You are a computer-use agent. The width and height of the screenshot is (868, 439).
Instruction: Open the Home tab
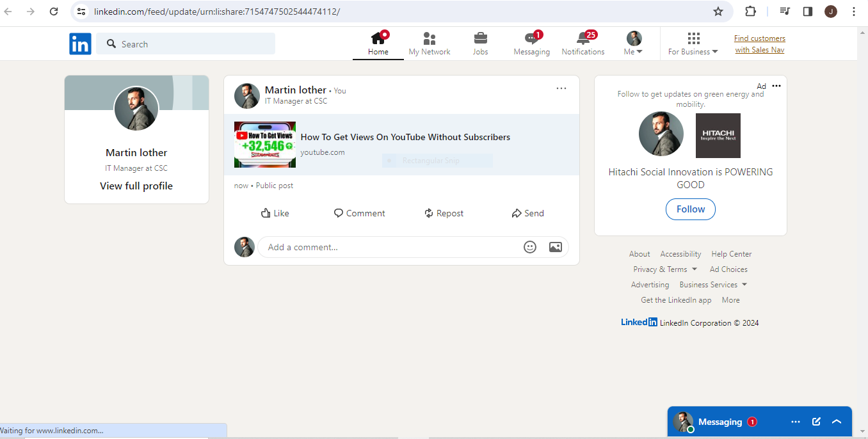[x=378, y=44]
